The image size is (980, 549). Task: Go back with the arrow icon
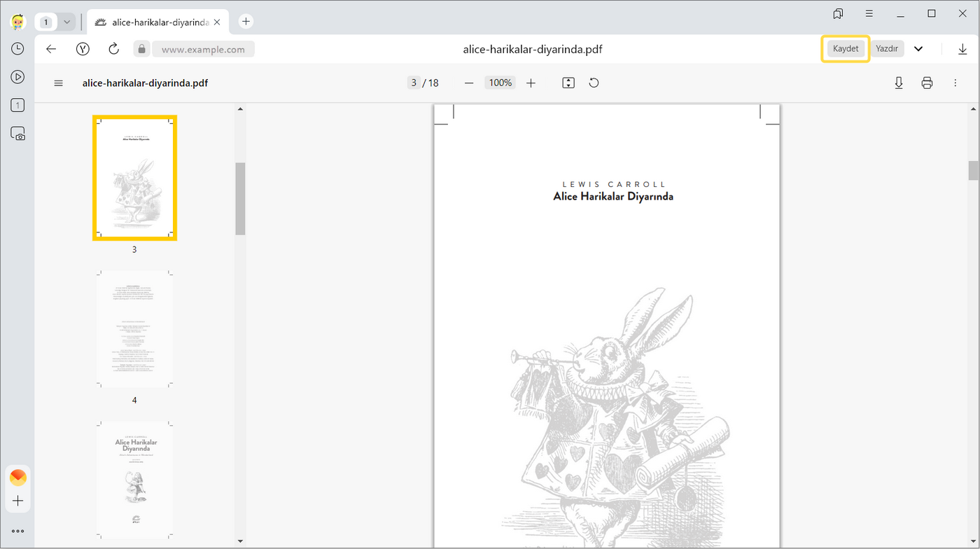click(51, 49)
